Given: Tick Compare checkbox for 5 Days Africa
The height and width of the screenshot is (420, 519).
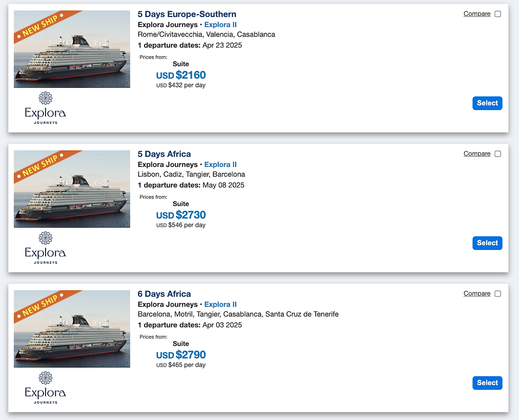Looking at the screenshot, I should coord(498,154).
